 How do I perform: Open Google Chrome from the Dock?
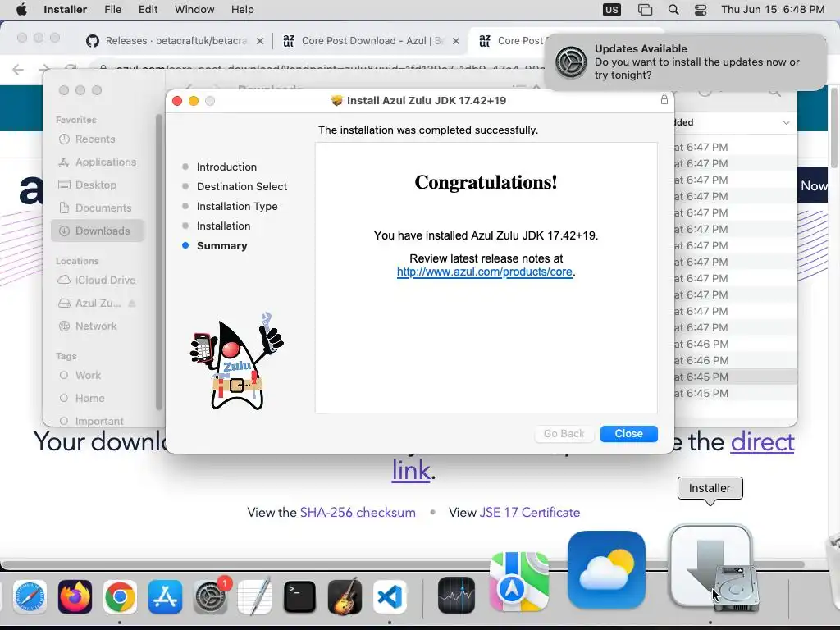120,597
